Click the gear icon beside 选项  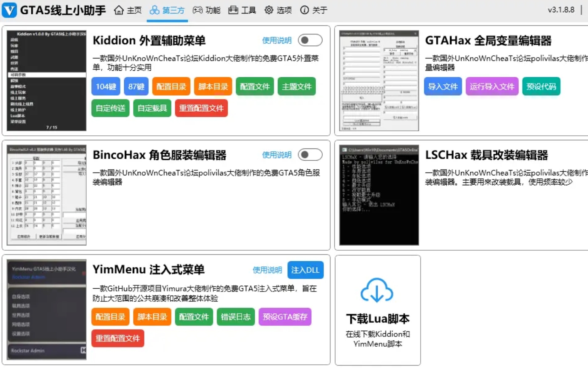(x=269, y=10)
